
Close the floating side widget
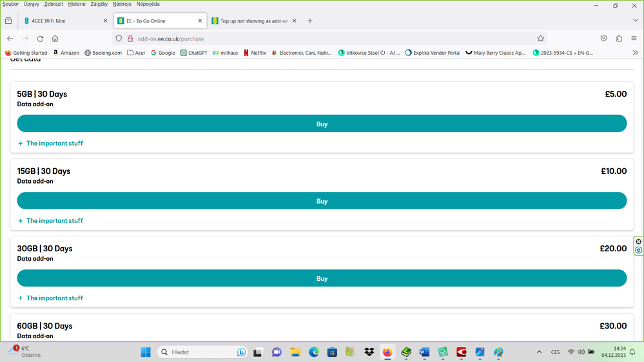tap(639, 242)
